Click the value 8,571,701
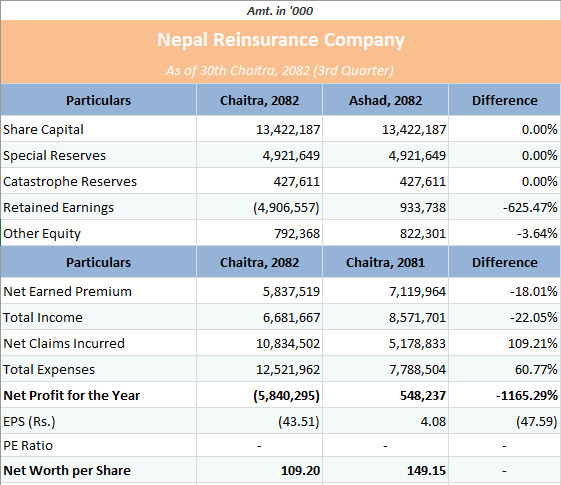The width and height of the screenshot is (561, 485). click(x=417, y=318)
